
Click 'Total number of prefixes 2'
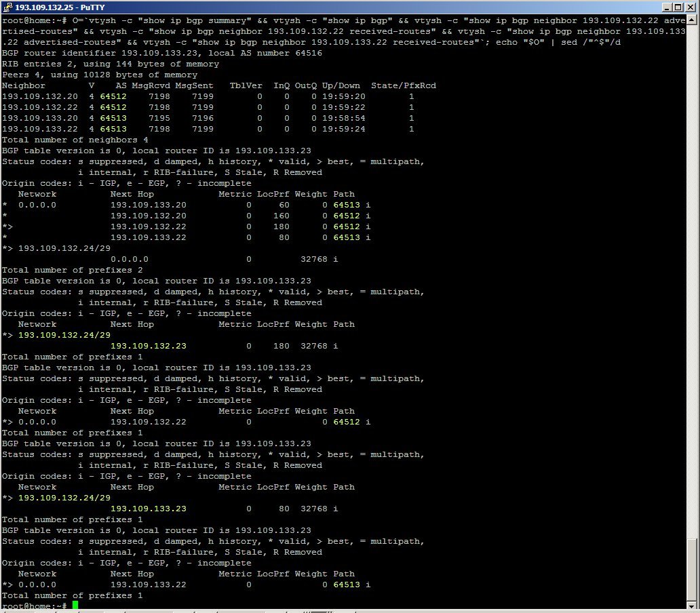click(x=73, y=270)
